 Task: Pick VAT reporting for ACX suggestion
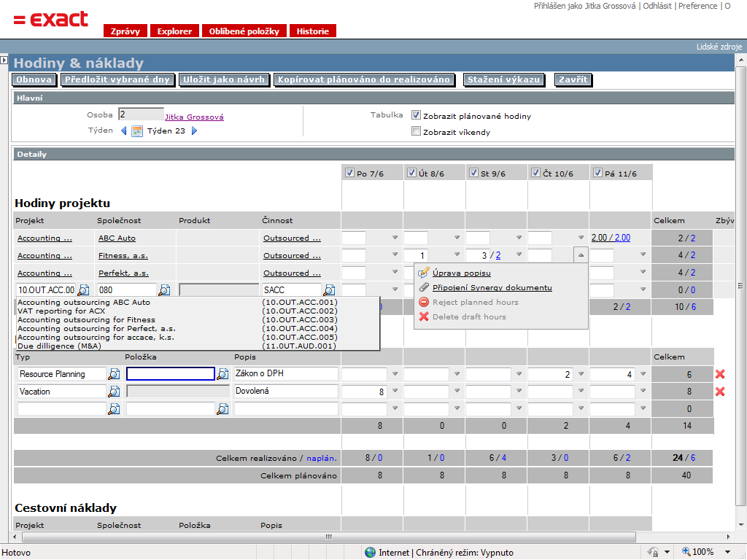(x=177, y=311)
